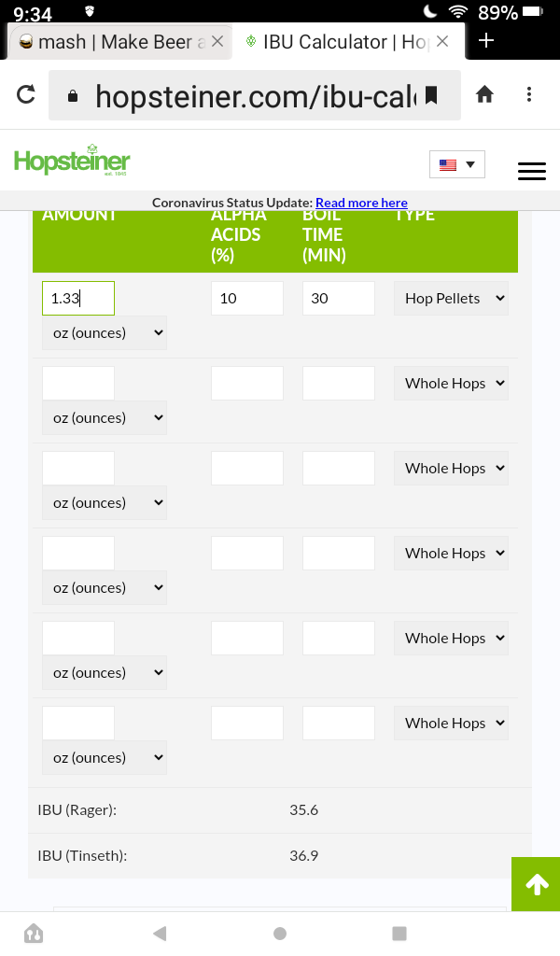This screenshot has height=956, width=560.
Task: Open the Hopsteiner hamburger menu
Action: coord(532,172)
